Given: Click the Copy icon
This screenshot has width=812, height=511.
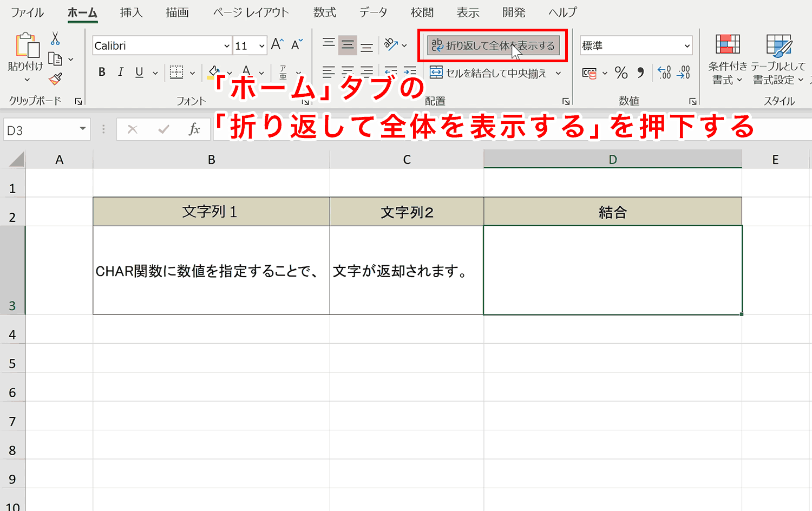Looking at the screenshot, I should tap(55, 58).
